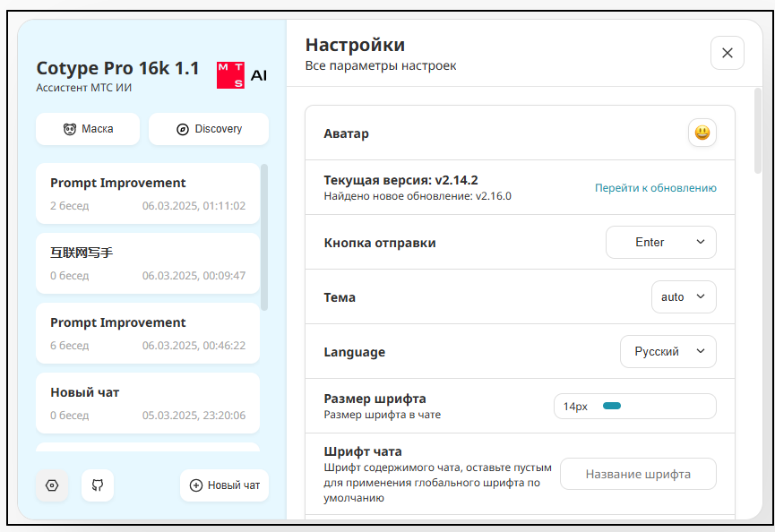The image size is (775, 532).
Task: Open Prompt Improvement chat with 2 бесед
Action: point(148,193)
